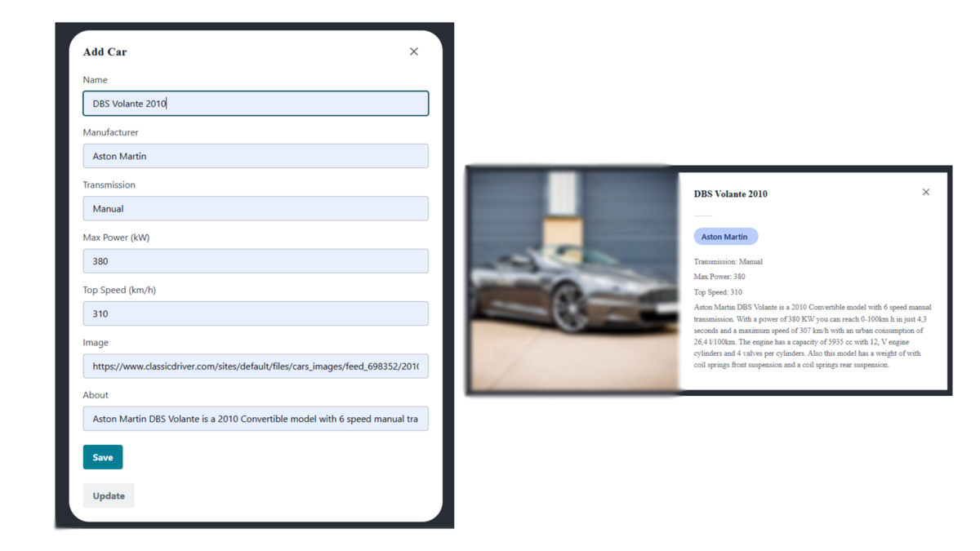Click the Transmission: Manual text on card
Image resolution: width=980 pixels, height=551 pixels.
pyautogui.click(x=728, y=262)
